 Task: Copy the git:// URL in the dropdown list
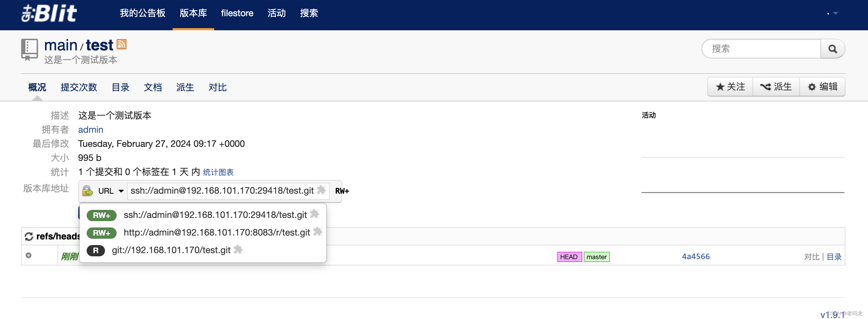coord(238,249)
